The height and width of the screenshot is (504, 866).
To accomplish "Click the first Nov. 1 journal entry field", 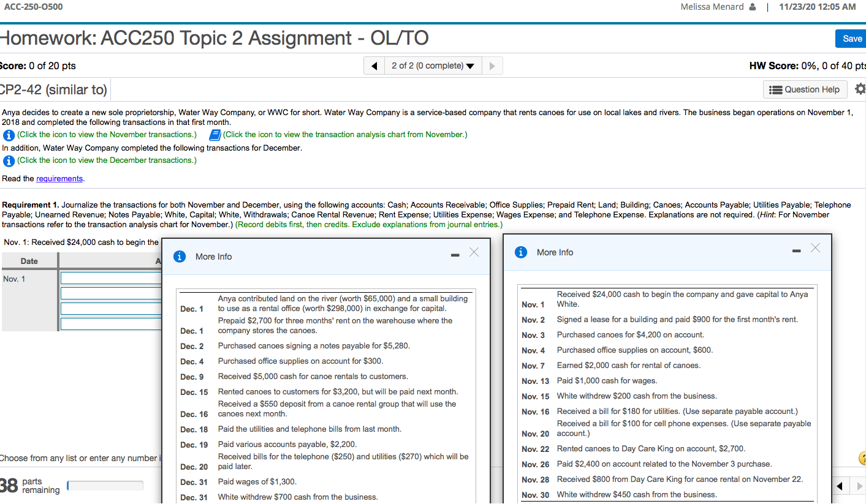I will (x=110, y=279).
